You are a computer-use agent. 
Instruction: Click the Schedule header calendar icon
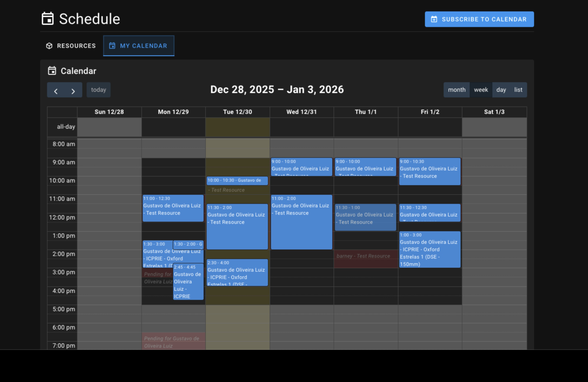click(47, 19)
